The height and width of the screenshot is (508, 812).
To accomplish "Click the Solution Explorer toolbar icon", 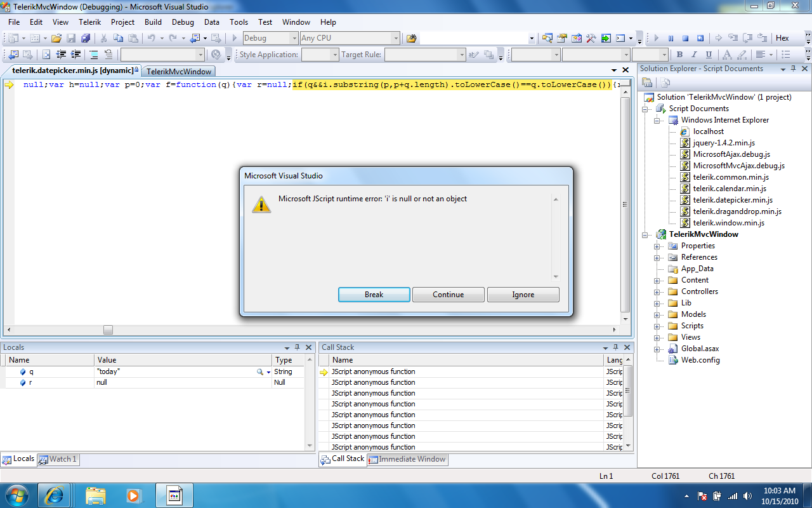I will [x=547, y=38].
